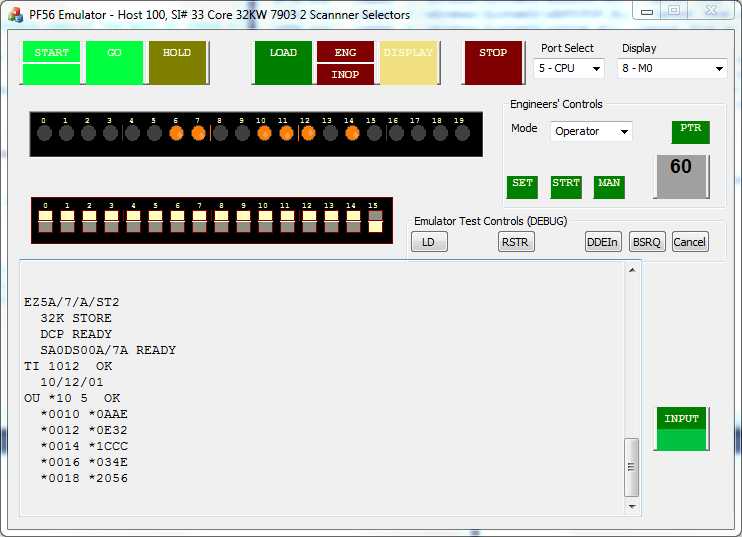Click the console scrollbar up arrow
This screenshot has width=742, height=537.
coord(632,270)
